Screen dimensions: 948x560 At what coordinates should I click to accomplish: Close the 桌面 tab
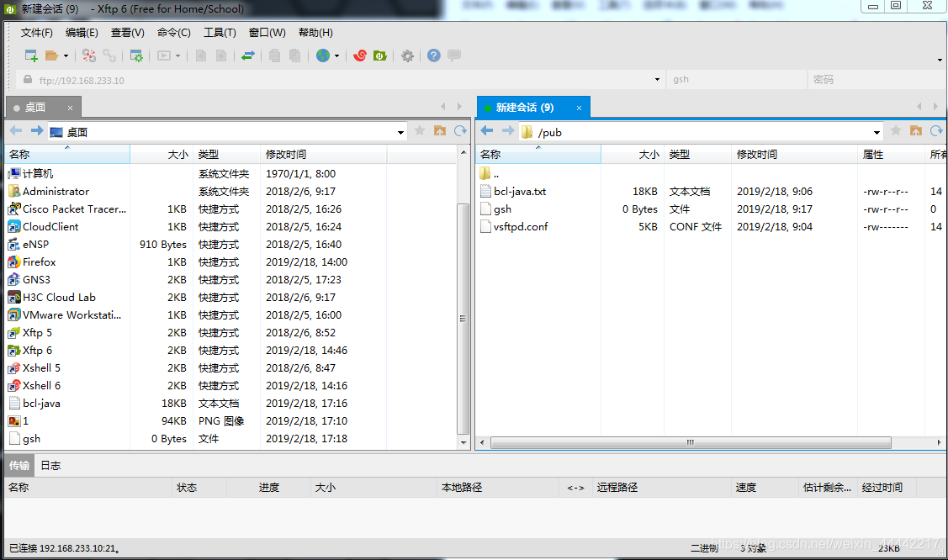70,108
